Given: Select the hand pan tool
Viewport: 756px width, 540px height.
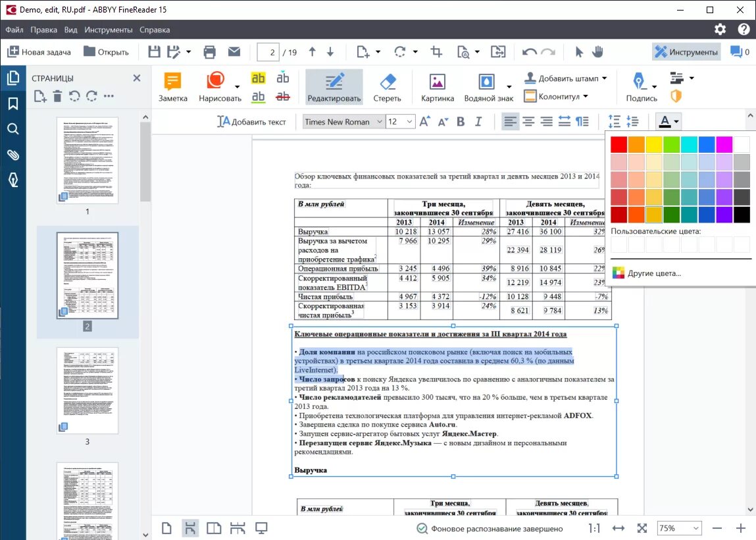Looking at the screenshot, I should pyautogui.click(x=597, y=51).
